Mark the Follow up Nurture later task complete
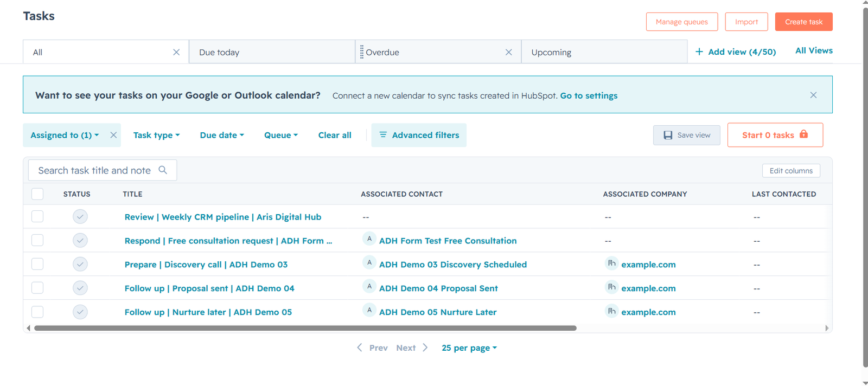The image size is (868, 386). tap(80, 312)
